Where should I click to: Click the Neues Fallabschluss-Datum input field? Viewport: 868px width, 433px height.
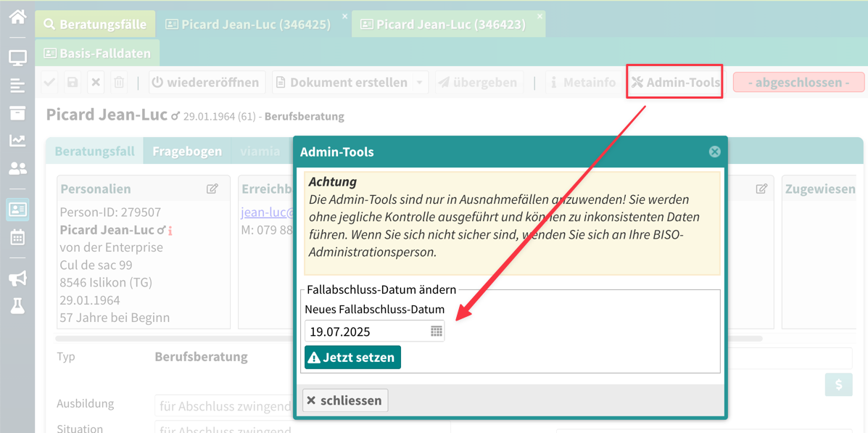tap(366, 331)
